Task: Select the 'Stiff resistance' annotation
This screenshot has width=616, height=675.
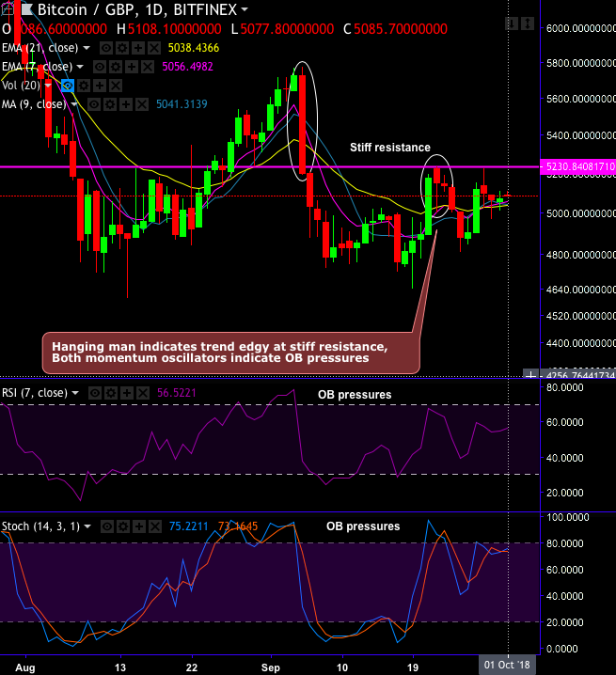Action: [390, 148]
